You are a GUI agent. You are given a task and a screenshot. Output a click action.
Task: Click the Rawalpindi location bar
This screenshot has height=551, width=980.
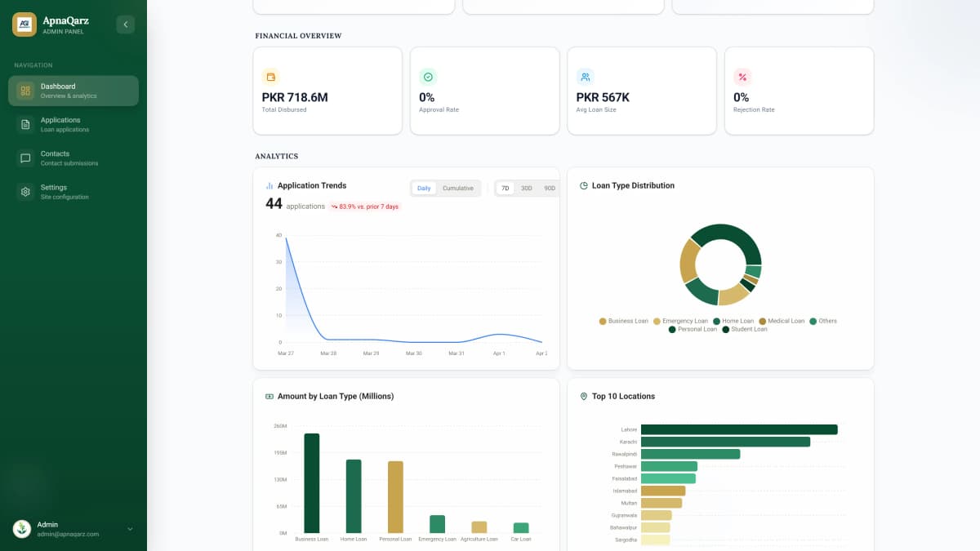[690, 454]
